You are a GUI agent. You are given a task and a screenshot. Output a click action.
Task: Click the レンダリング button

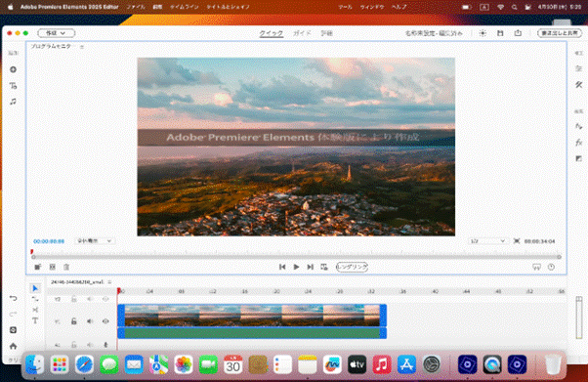click(x=352, y=267)
